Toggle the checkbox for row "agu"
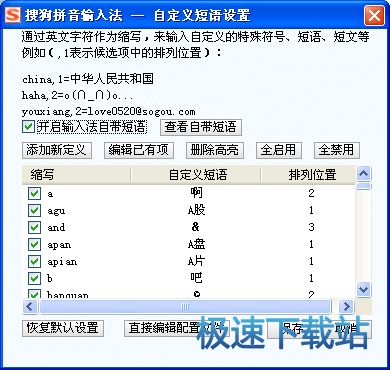 click(34, 210)
